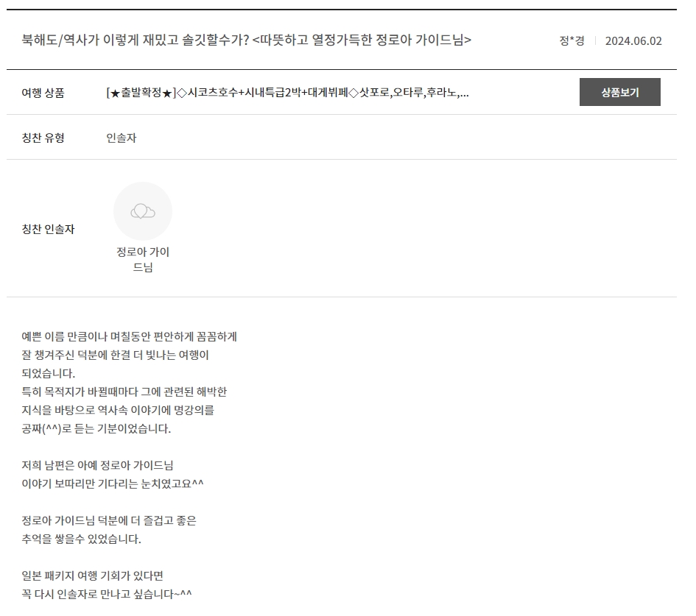Click the 인솔자 value text

(122, 138)
